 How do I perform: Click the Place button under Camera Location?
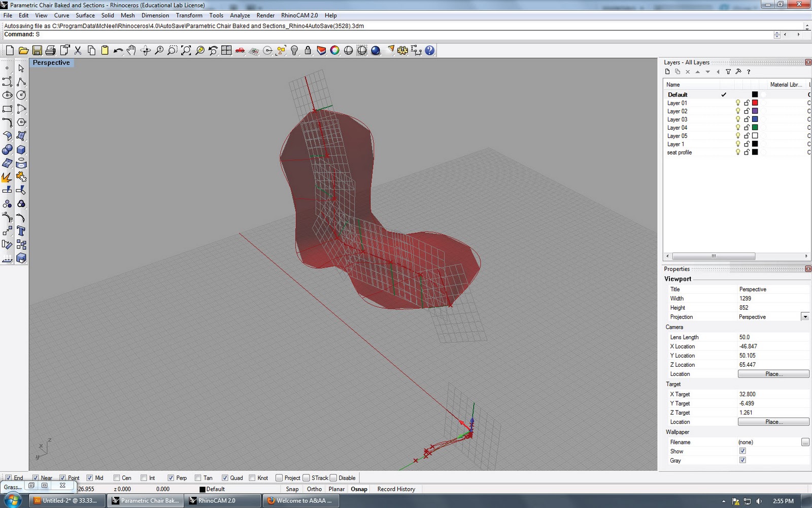[x=773, y=374]
